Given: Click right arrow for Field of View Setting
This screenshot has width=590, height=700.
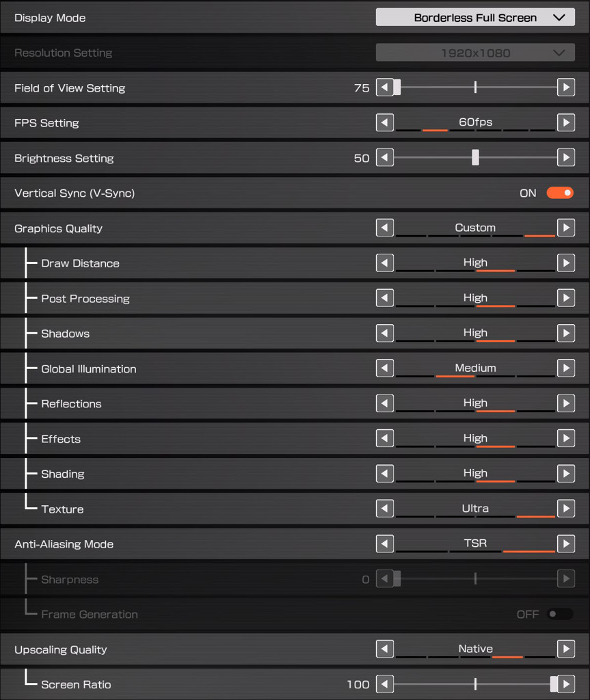Looking at the screenshot, I should tap(565, 87).
